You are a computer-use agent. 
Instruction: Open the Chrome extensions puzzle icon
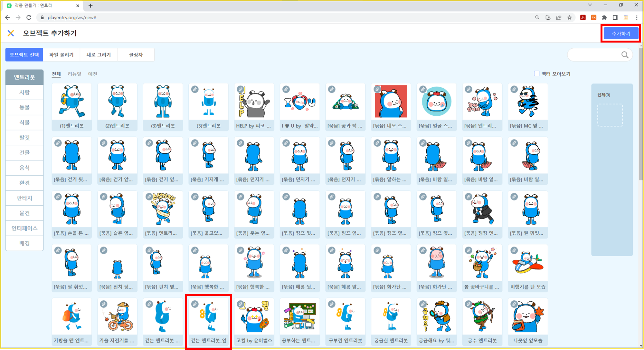click(x=604, y=17)
